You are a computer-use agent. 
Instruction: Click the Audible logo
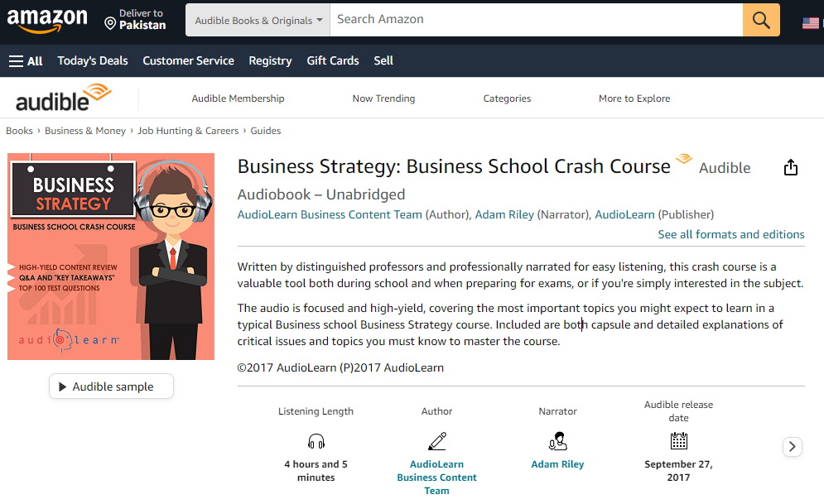coord(64,98)
